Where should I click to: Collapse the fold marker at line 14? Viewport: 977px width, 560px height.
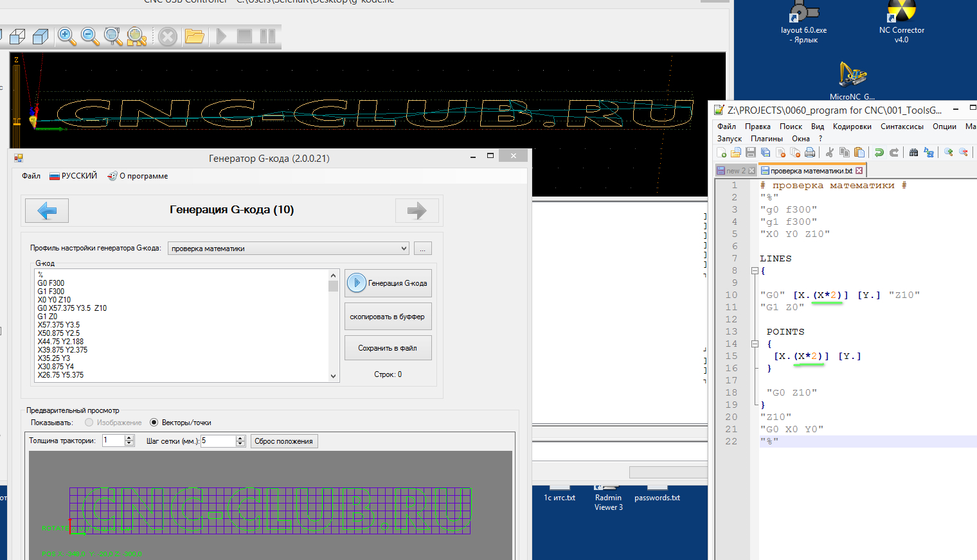(755, 344)
